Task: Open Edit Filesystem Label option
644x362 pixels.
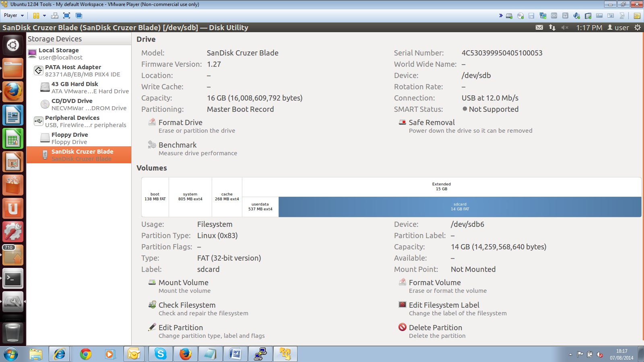Action: (x=444, y=305)
